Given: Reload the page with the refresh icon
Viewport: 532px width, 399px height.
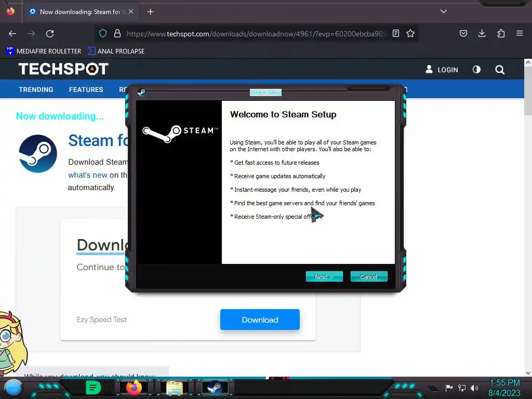Looking at the screenshot, I should pyautogui.click(x=50, y=34).
